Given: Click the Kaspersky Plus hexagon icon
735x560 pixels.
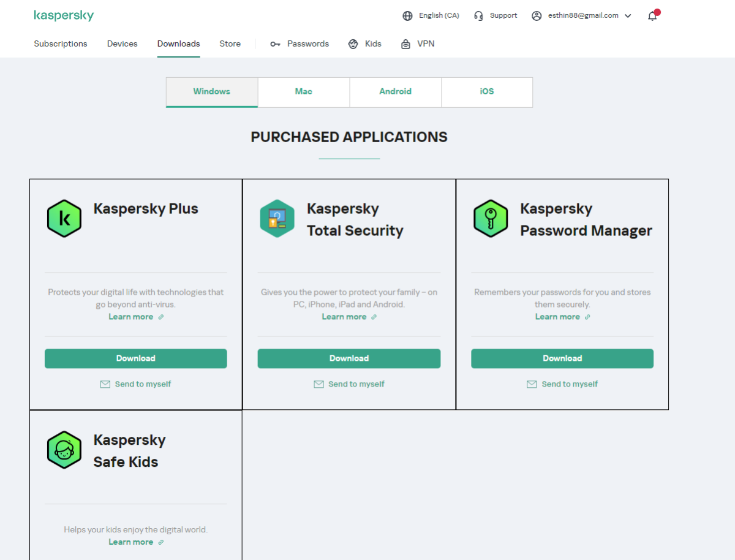Looking at the screenshot, I should pyautogui.click(x=64, y=219).
